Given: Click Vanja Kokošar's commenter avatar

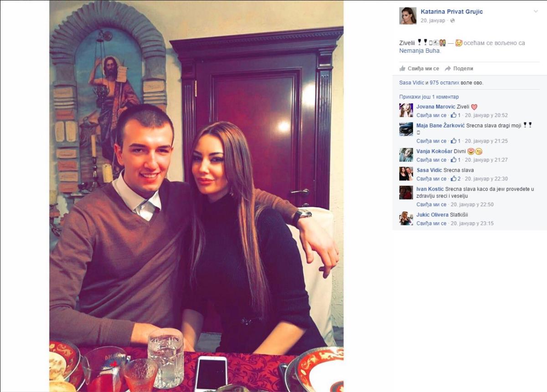Looking at the screenshot, I should coord(406,155).
